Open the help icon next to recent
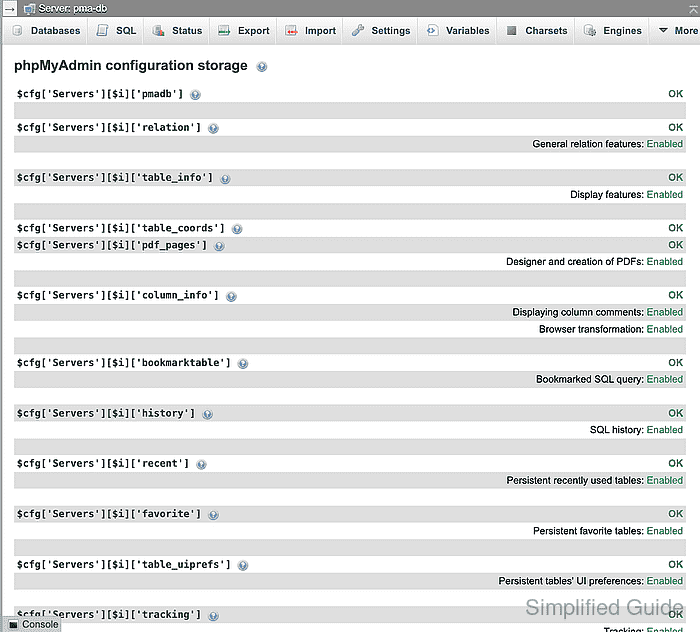700x632 pixels. click(x=201, y=465)
